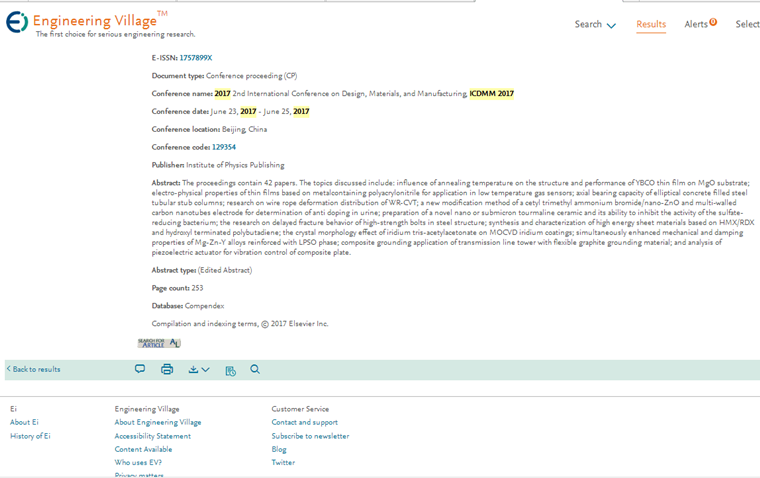Screen dimensions: 760x478
Task: Open the Alerts menu item
Action: 695,24
